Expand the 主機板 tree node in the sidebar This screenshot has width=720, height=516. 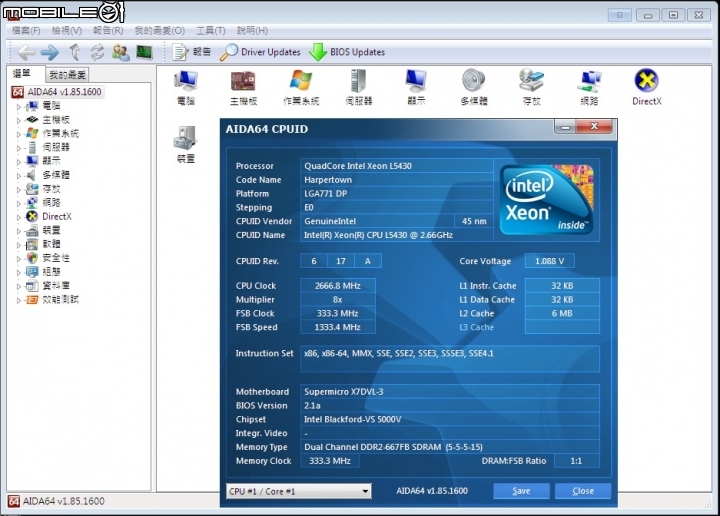(18, 120)
